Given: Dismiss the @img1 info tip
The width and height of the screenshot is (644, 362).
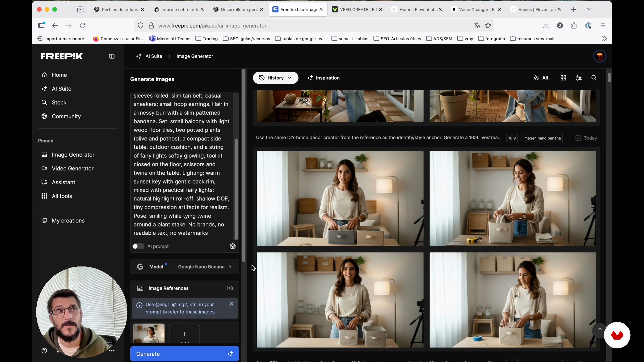Looking at the screenshot, I should [231, 304].
